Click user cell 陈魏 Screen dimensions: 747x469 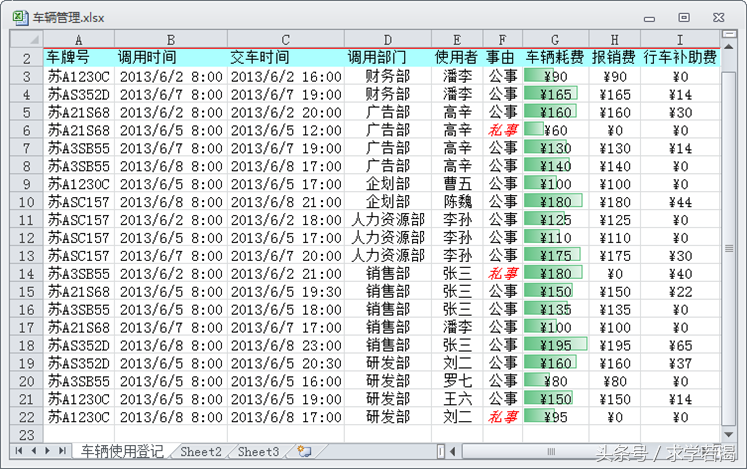tap(457, 202)
